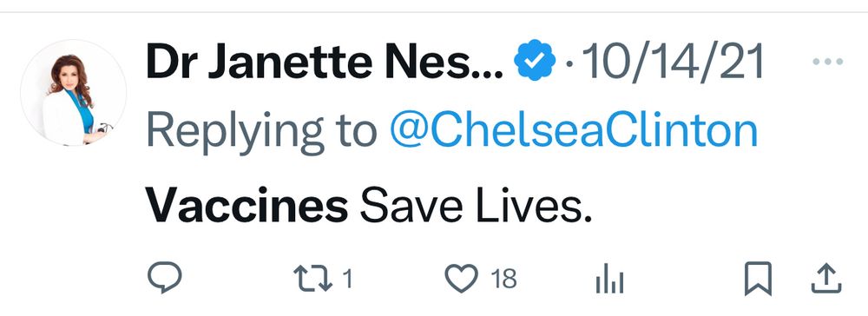
Task: Click the retweet count of 1
Action: tap(347, 279)
